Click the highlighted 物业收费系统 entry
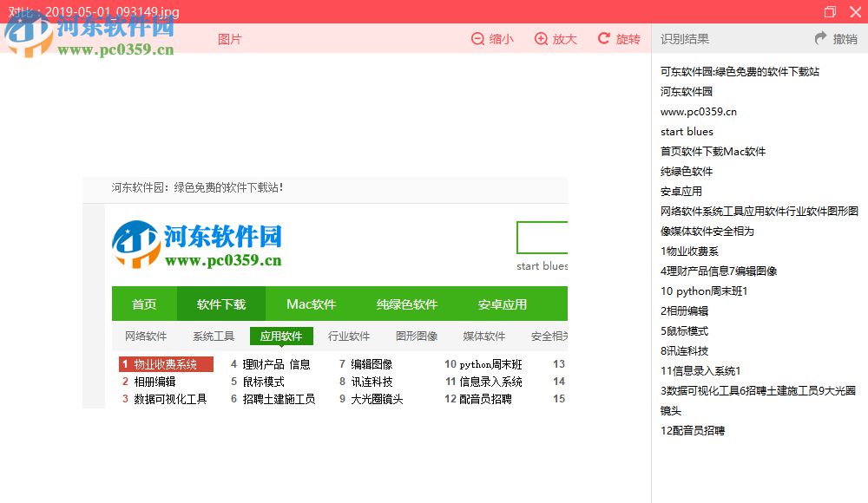868x503 pixels. click(x=165, y=363)
